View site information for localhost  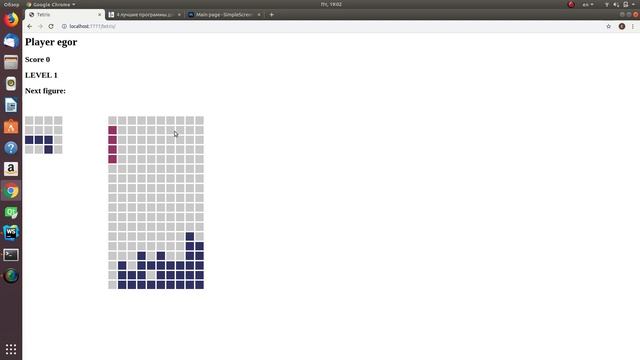64,26
